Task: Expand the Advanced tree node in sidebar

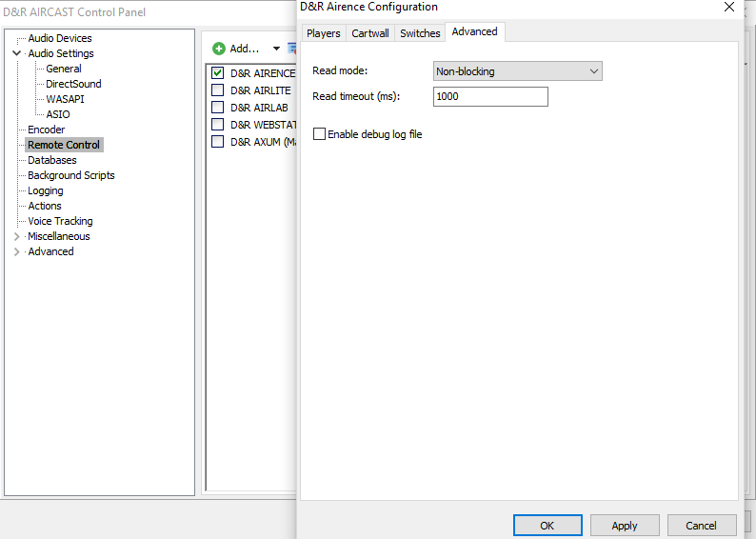Action: [16, 251]
